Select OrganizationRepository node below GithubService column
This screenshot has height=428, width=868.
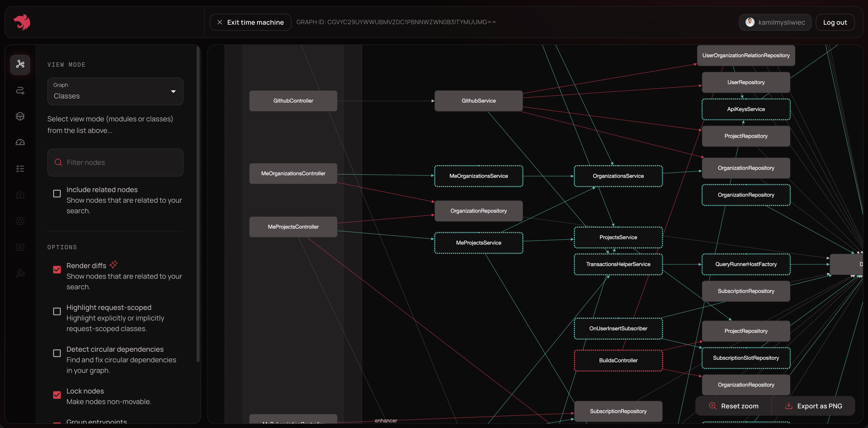478,211
